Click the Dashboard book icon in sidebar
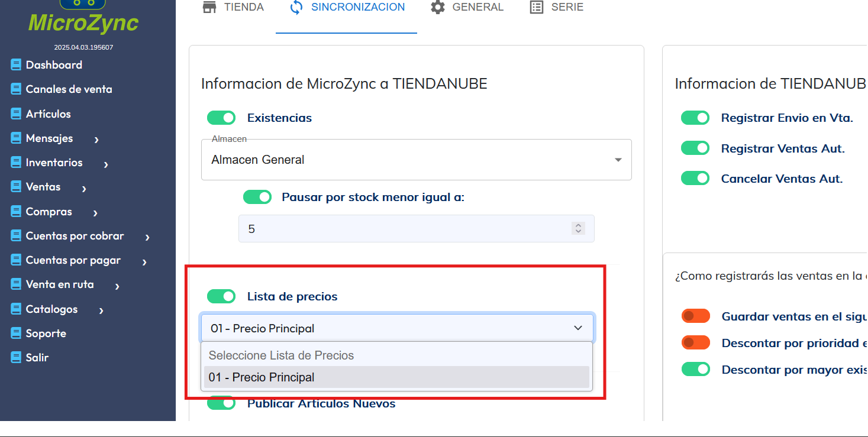The image size is (868, 437). 16,65
